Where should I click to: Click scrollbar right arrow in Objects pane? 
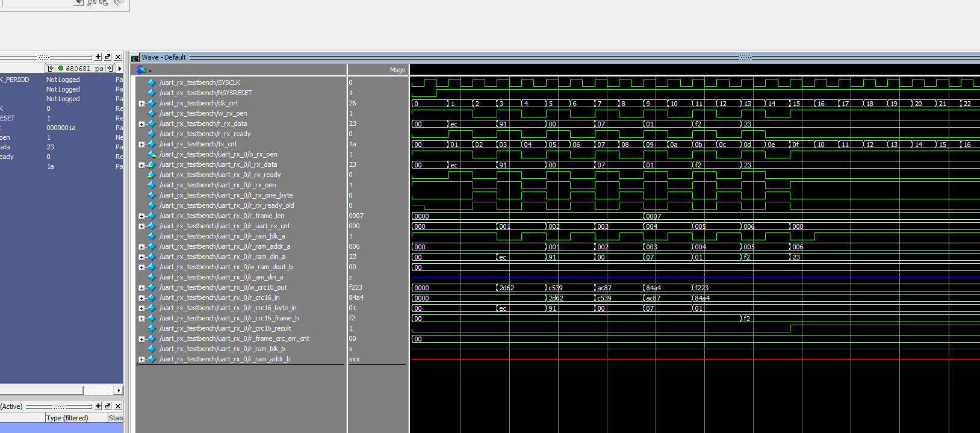pyautogui.click(x=119, y=390)
